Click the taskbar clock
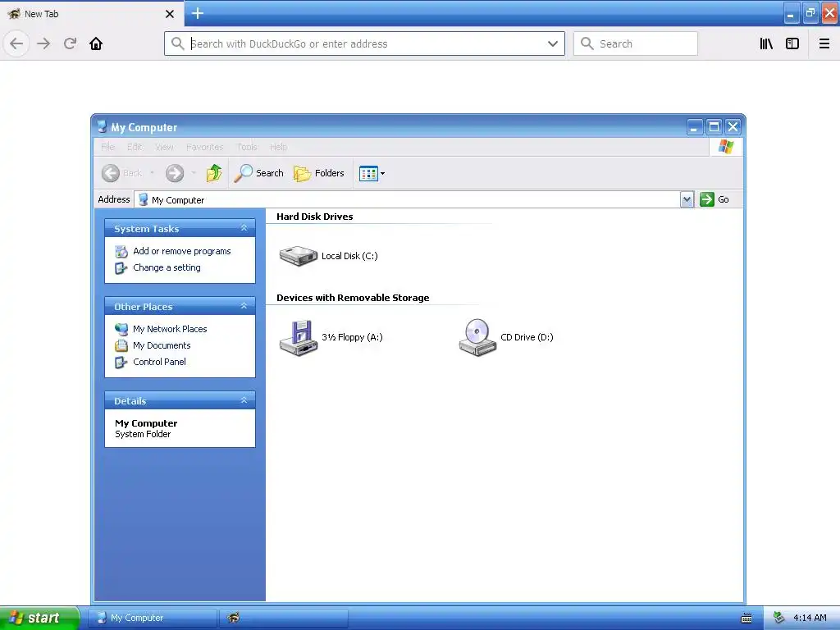This screenshot has width=840, height=630. point(810,618)
